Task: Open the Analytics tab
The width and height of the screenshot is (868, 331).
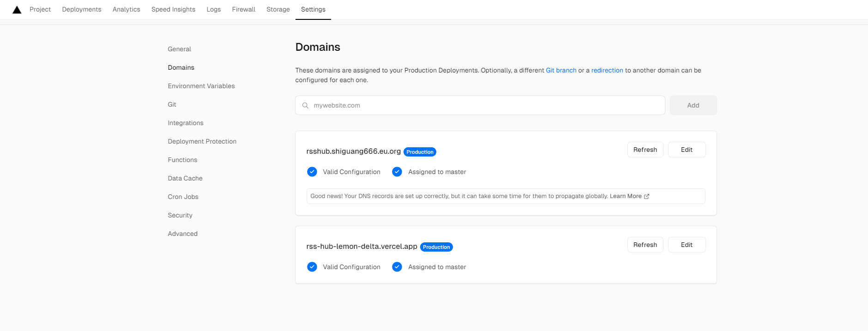Action: coord(127,9)
